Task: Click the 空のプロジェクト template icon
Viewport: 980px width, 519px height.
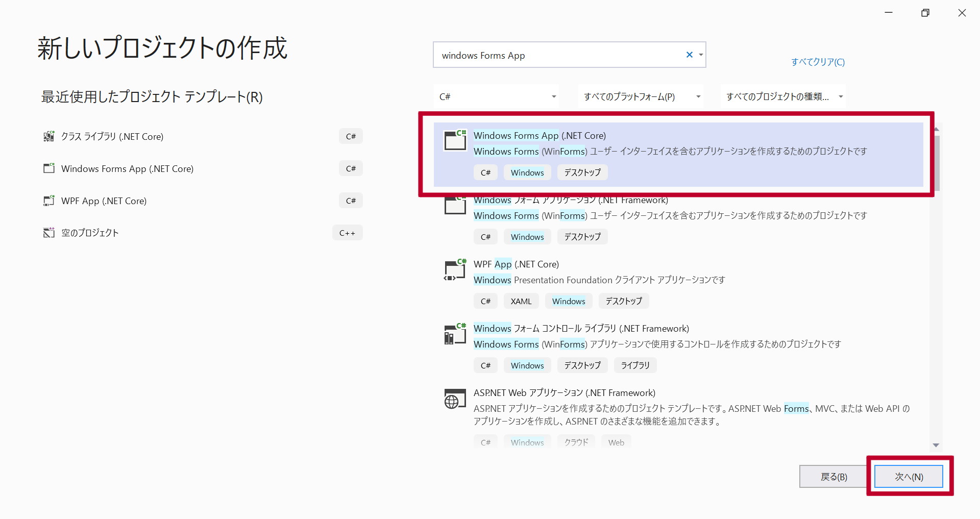Action: [x=48, y=232]
